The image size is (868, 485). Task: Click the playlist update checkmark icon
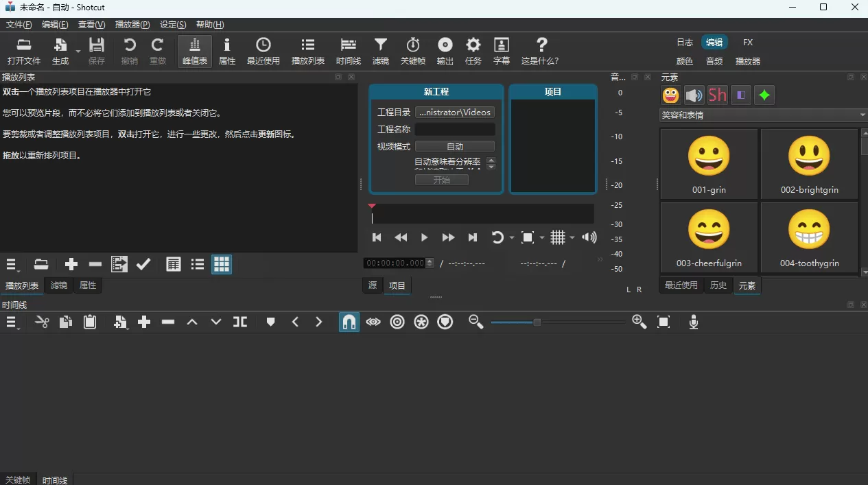pyautogui.click(x=143, y=265)
